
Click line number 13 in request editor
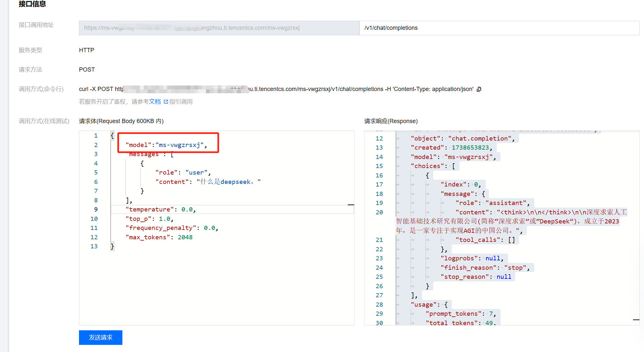pyautogui.click(x=94, y=246)
